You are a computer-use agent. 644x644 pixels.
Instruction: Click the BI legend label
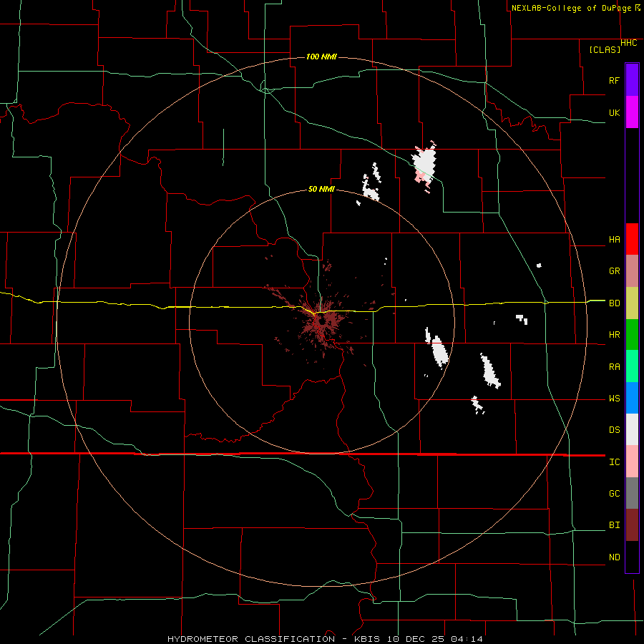tap(614, 525)
